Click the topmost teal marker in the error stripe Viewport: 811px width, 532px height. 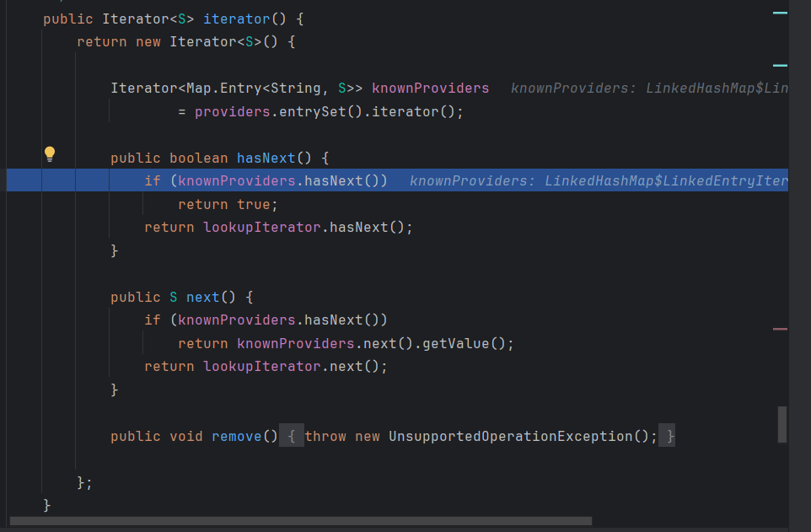(x=780, y=13)
